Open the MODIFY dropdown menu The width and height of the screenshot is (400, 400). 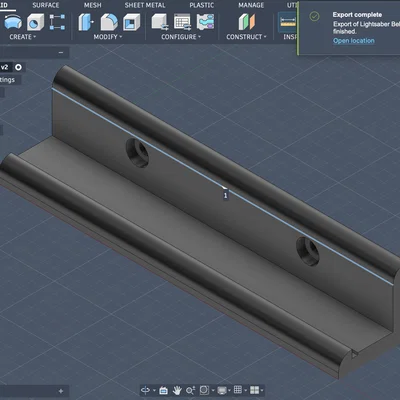point(108,37)
